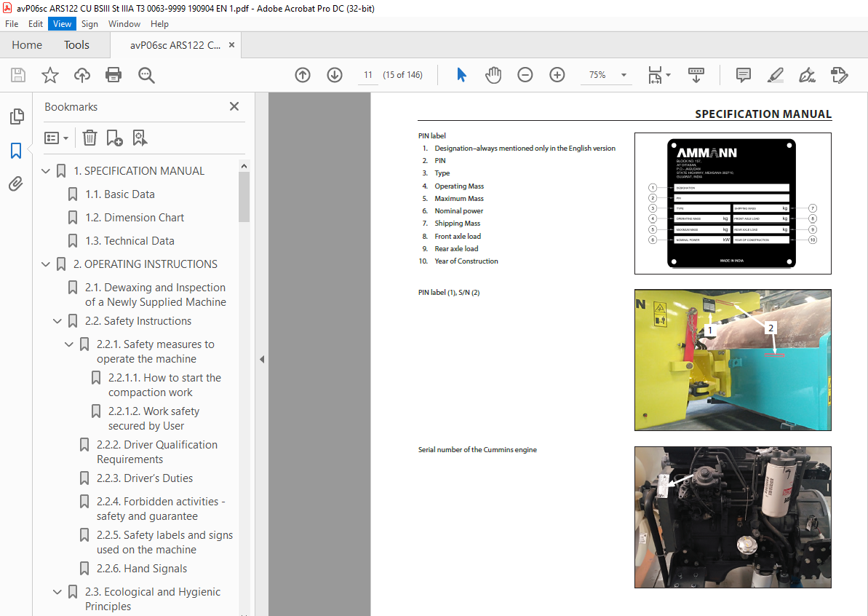Image resolution: width=868 pixels, height=616 pixels.
Task: Toggle the Bookmarks panel sidebar button
Action: [16, 150]
